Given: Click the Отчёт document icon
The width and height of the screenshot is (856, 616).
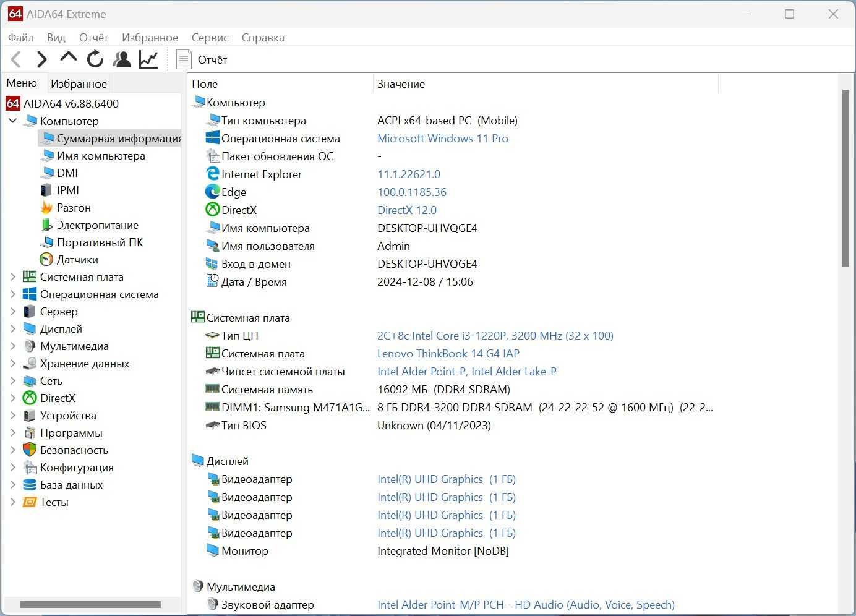Looking at the screenshot, I should [184, 59].
